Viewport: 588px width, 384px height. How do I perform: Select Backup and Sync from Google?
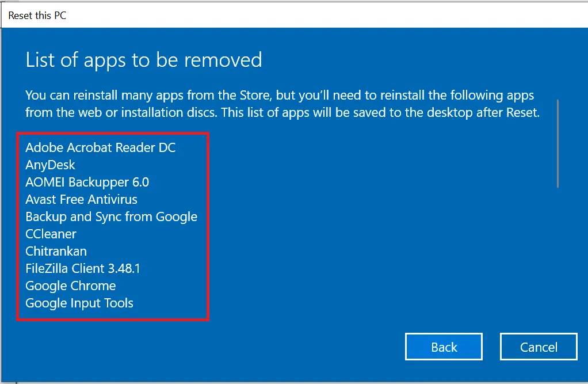[x=112, y=216]
